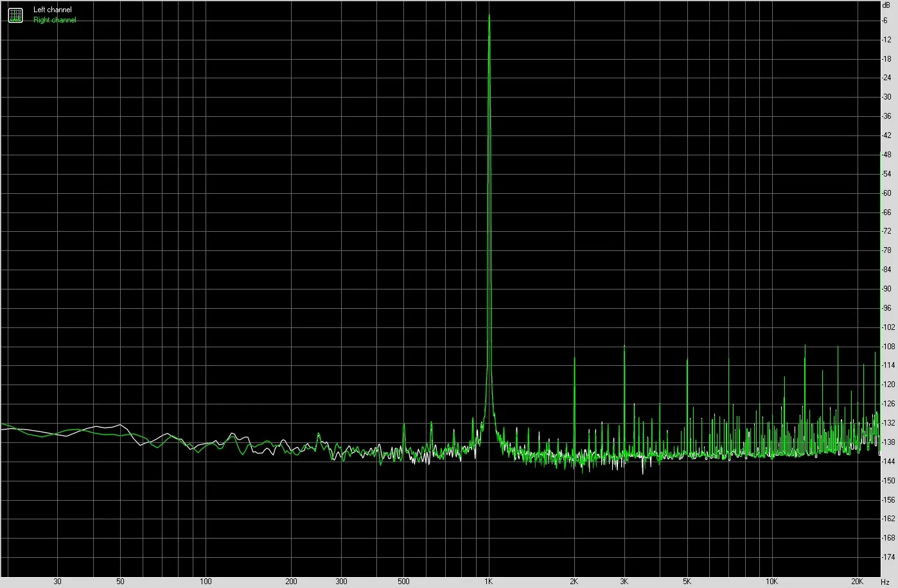The height and width of the screenshot is (588, 898).
Task: Click the "200" frequency axis label
Action: [x=291, y=582]
